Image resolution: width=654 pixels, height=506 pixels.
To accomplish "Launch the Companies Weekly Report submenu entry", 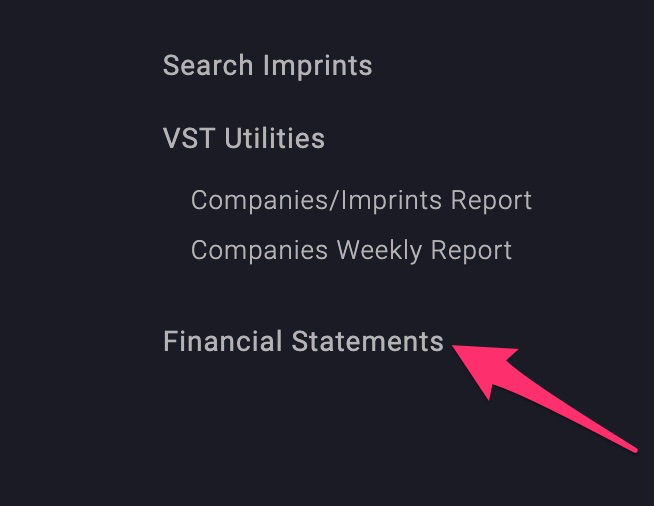I will (351, 249).
